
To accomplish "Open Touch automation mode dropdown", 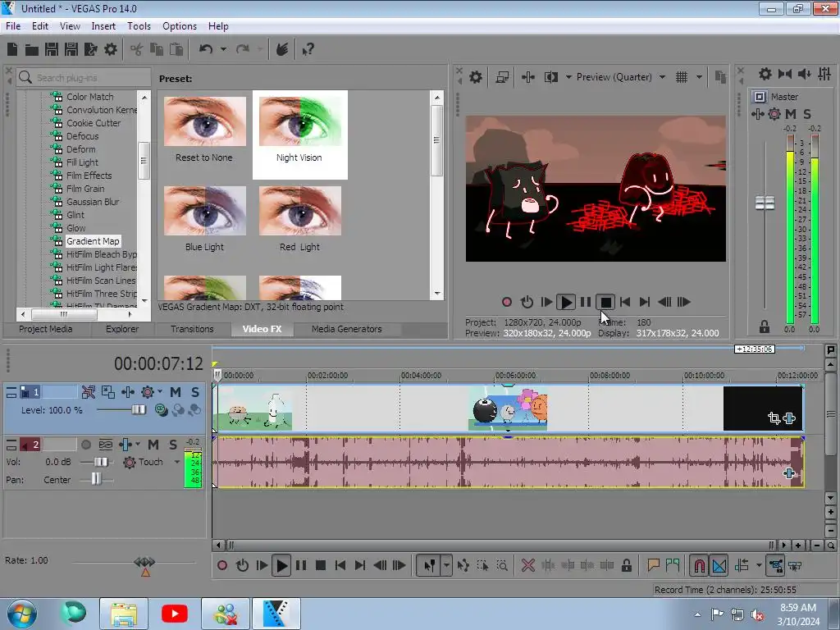I will pos(177,462).
